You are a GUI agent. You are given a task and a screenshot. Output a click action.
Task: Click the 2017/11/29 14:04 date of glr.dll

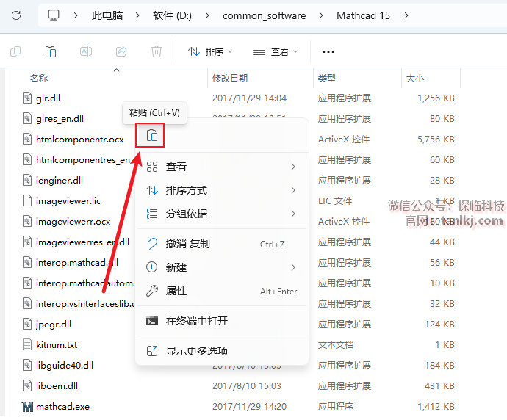[x=249, y=98]
